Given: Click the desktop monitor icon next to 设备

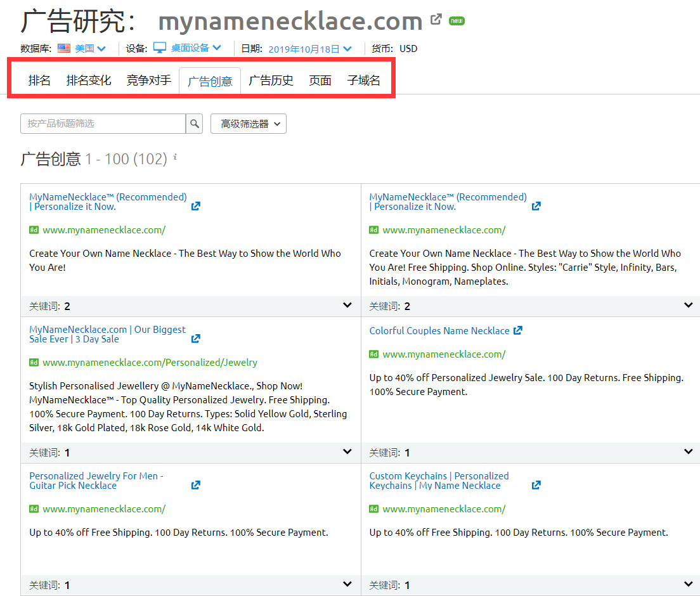Looking at the screenshot, I should pos(159,48).
